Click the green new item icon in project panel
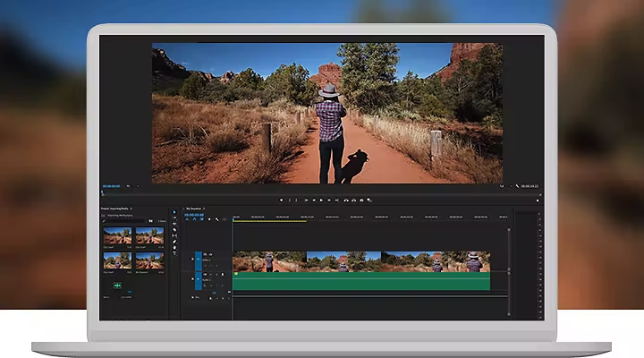The image size is (644, 358). point(116,285)
